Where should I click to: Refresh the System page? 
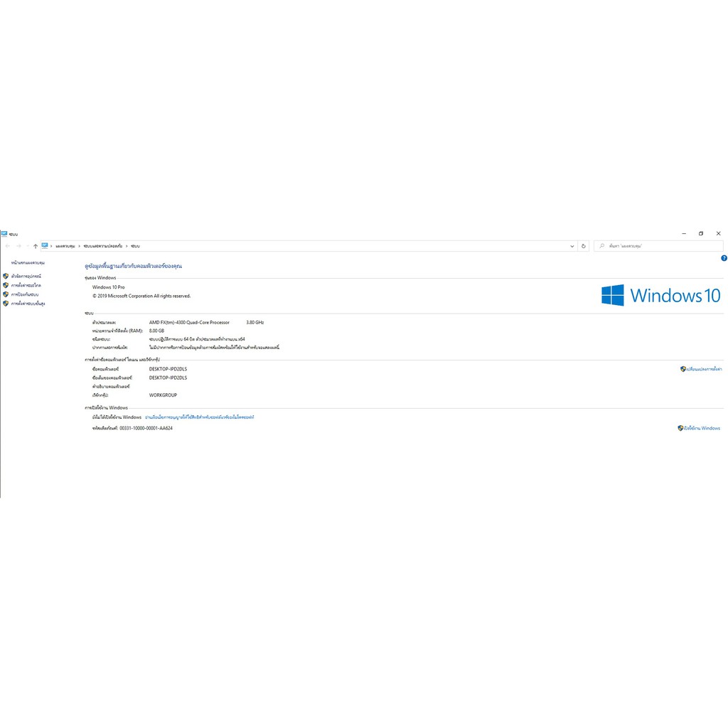click(x=584, y=246)
